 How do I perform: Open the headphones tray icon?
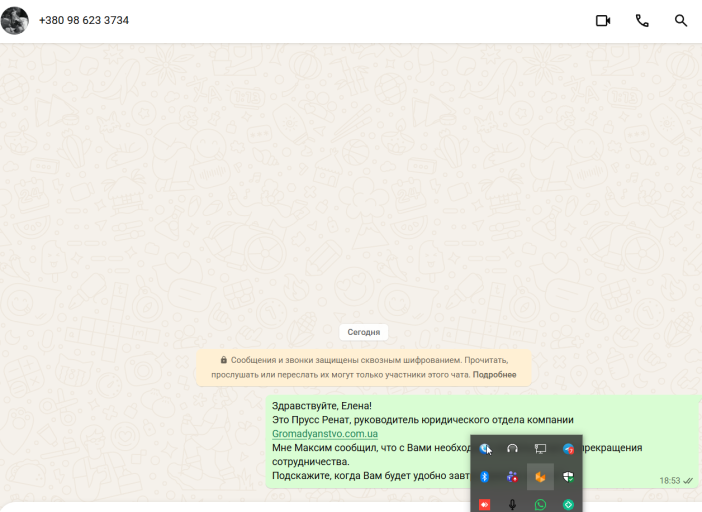pyautogui.click(x=512, y=448)
